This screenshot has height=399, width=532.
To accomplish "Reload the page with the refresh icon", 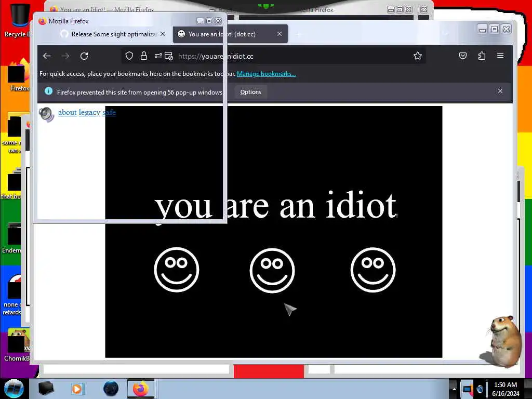I will pyautogui.click(x=84, y=56).
